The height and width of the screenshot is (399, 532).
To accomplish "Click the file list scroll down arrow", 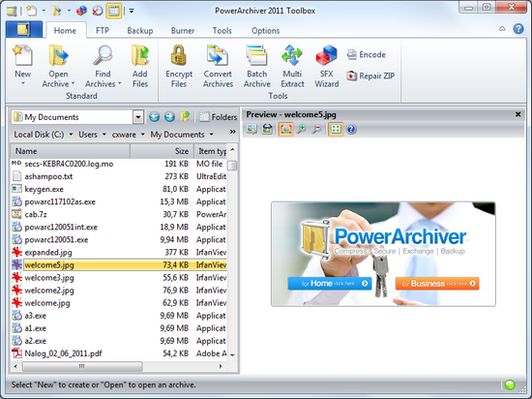I will click(x=233, y=354).
